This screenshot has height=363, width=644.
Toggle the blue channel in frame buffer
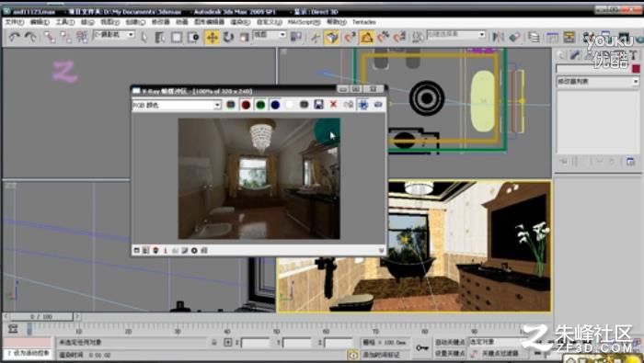[x=275, y=105]
